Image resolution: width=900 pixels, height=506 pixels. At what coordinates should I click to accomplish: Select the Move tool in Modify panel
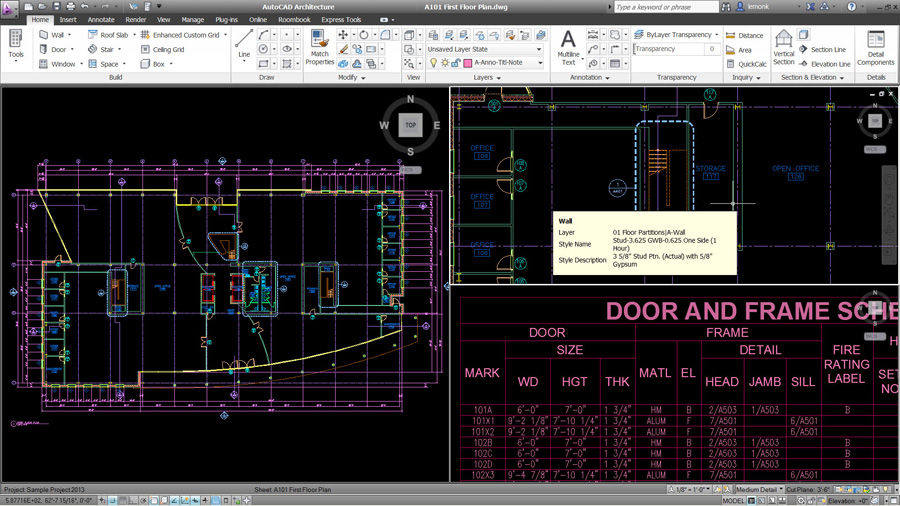tap(343, 35)
